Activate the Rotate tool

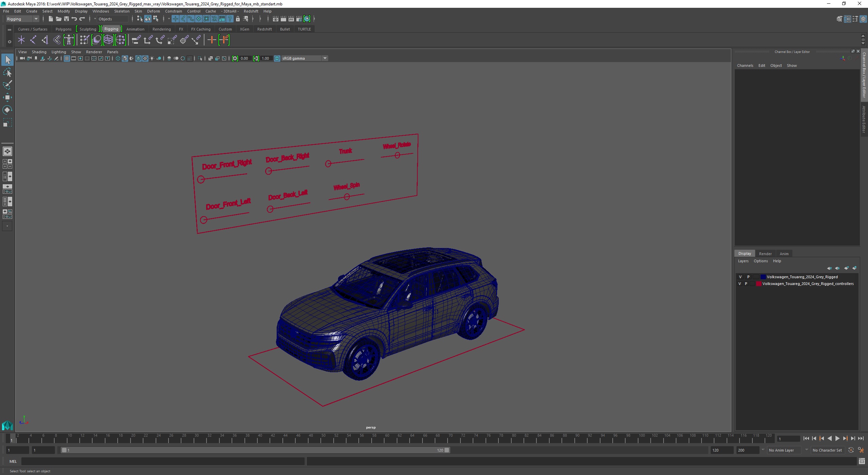tap(7, 110)
